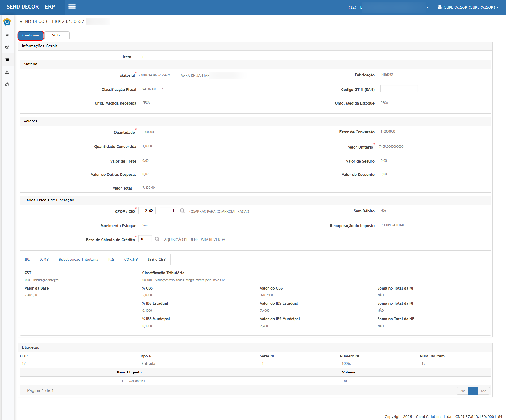Screen dimensions: 506x420
Task: Click the upload icon in sidebar
Action: click(7, 72)
